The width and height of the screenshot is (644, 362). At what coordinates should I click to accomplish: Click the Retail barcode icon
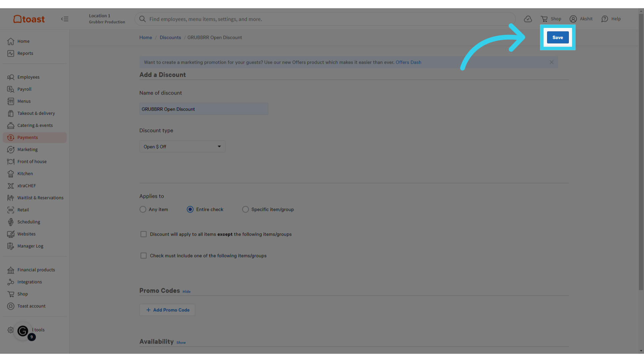(x=11, y=210)
